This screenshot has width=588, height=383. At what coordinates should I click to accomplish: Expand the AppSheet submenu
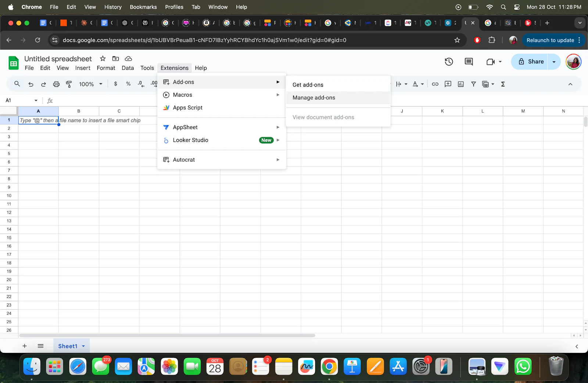(222, 127)
